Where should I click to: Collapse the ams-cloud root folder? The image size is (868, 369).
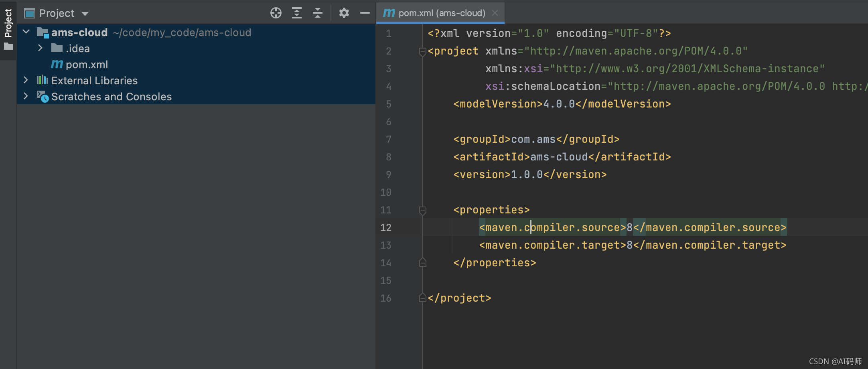(26, 32)
